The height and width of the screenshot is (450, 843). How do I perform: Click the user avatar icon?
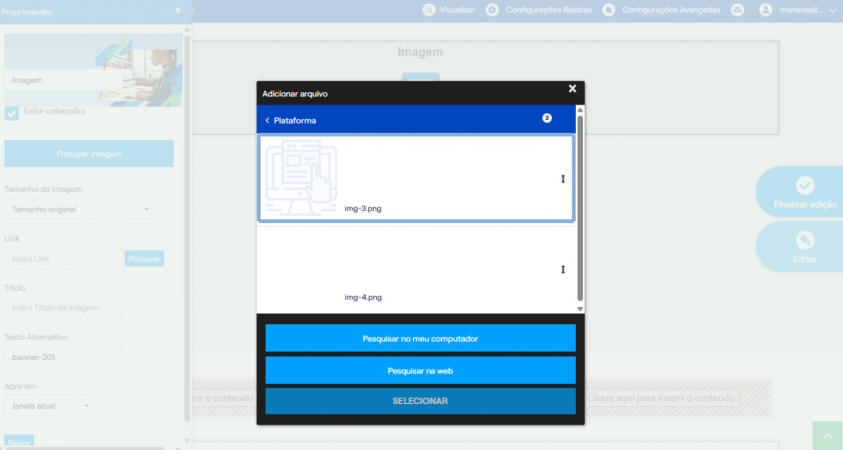point(766,10)
